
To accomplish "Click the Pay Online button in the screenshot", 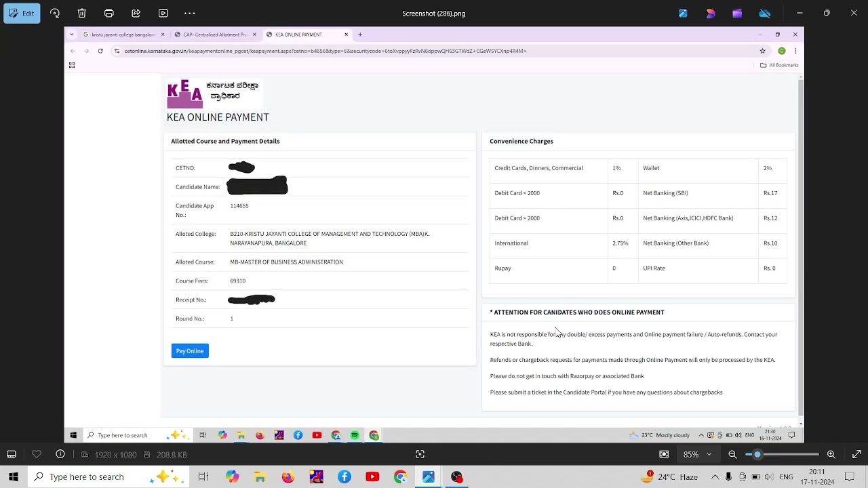I will pos(190,351).
